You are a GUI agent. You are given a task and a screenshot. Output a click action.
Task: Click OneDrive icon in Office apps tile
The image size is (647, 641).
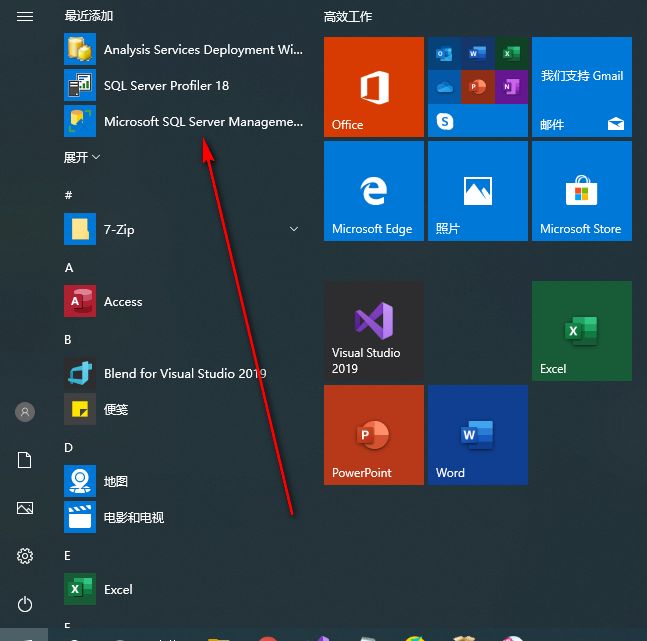[444, 87]
